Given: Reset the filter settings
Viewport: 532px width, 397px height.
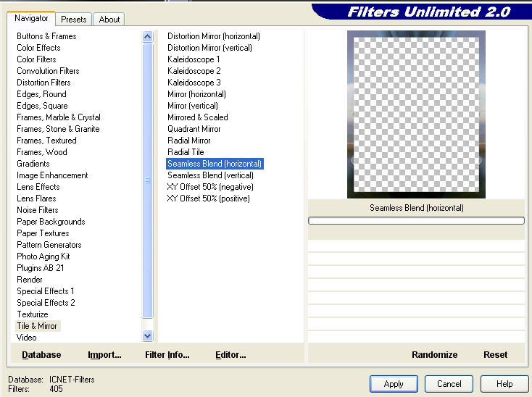Looking at the screenshot, I should 495,354.
